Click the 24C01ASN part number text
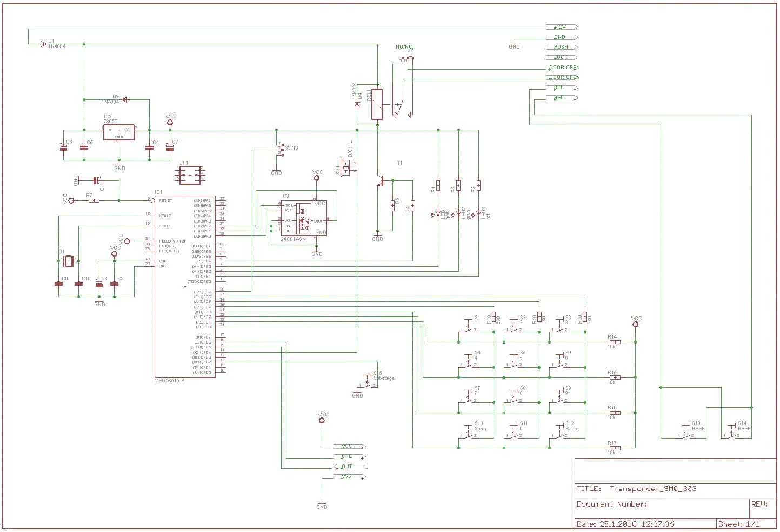Viewport: 780px width, 532px height. pyautogui.click(x=294, y=239)
